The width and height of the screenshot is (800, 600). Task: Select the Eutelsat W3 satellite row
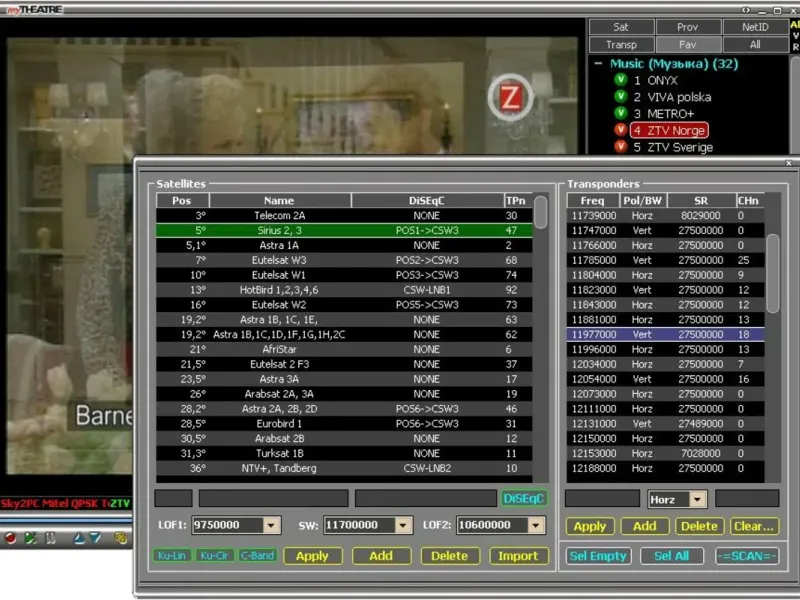click(x=344, y=260)
